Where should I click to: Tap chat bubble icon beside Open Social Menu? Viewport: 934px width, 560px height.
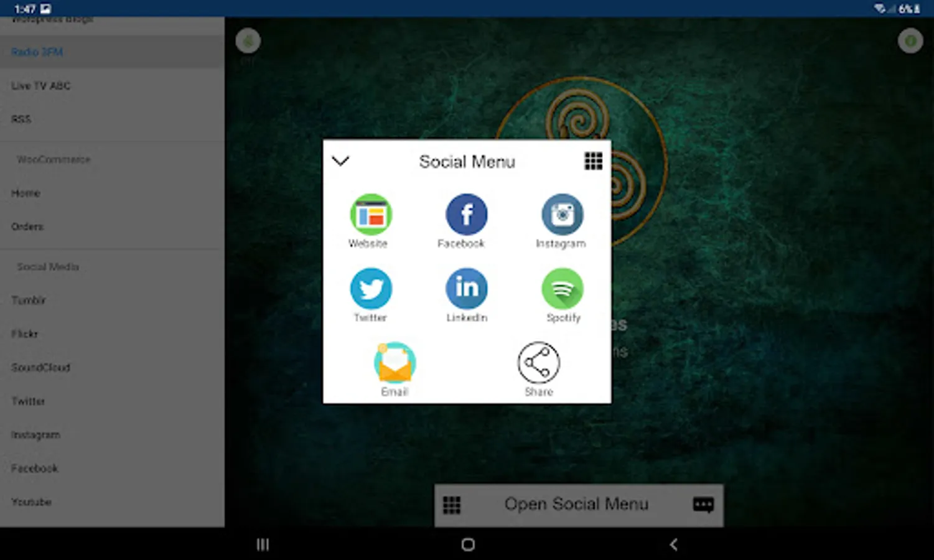[703, 505]
